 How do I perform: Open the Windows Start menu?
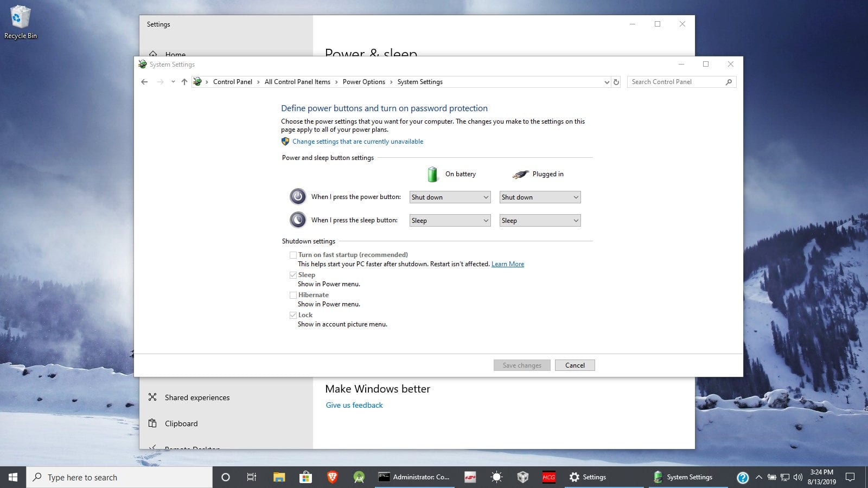[x=13, y=477]
